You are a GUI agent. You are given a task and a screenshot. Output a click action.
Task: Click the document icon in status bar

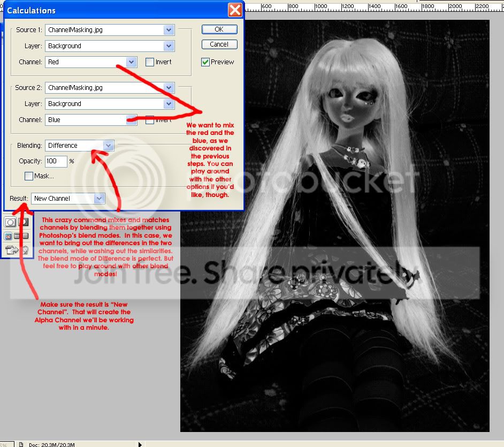(x=21, y=444)
